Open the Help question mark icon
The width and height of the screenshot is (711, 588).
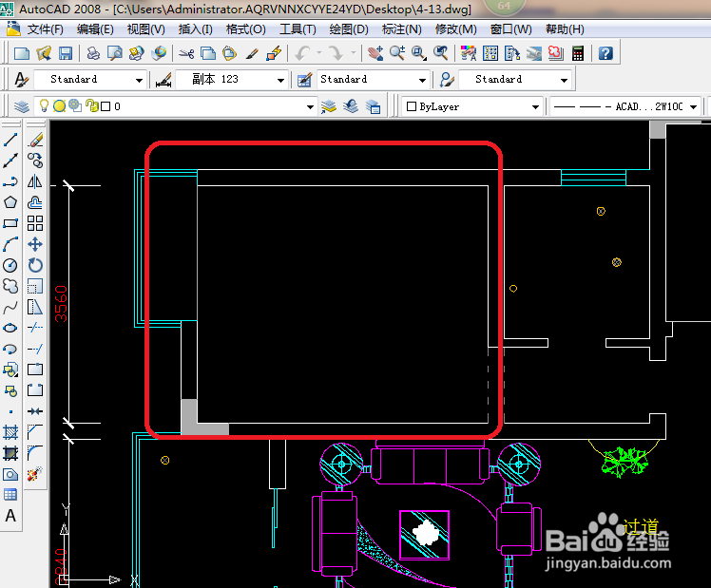(x=605, y=53)
